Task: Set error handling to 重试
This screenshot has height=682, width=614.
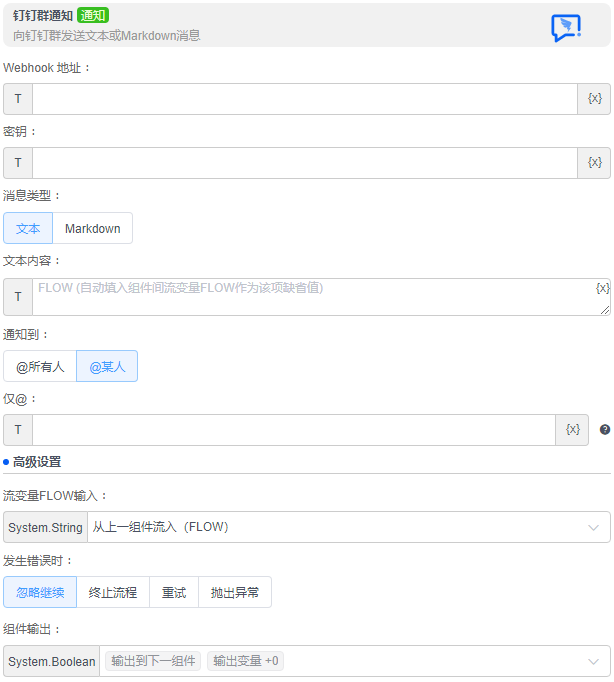Action: [174, 592]
